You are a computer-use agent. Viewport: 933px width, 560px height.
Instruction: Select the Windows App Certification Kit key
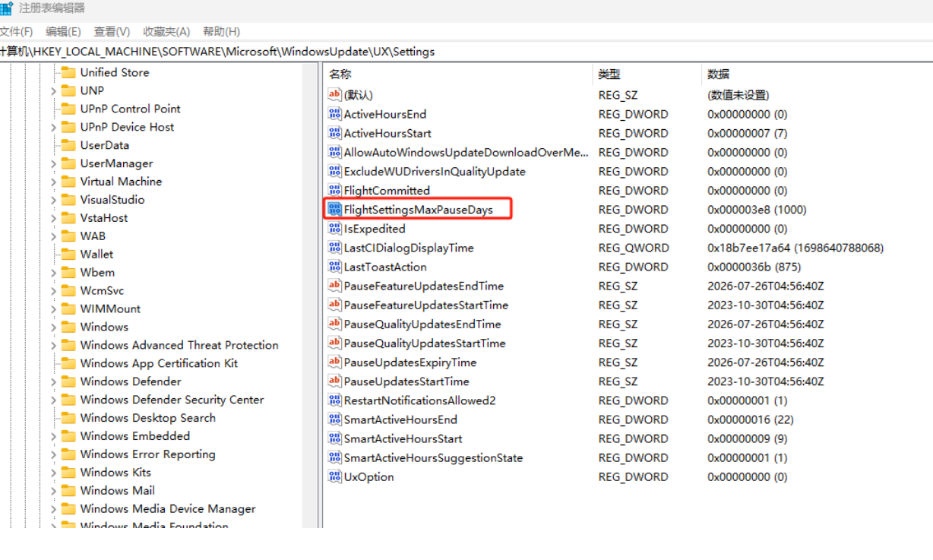coord(159,363)
